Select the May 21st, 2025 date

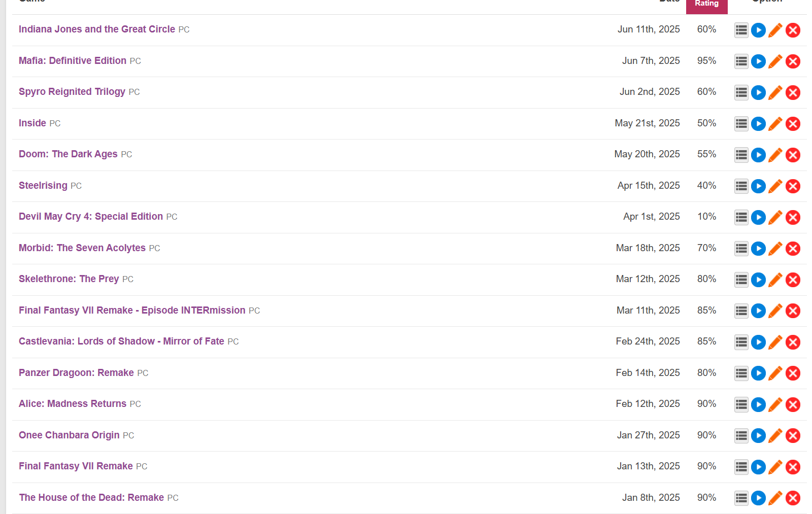(x=648, y=123)
